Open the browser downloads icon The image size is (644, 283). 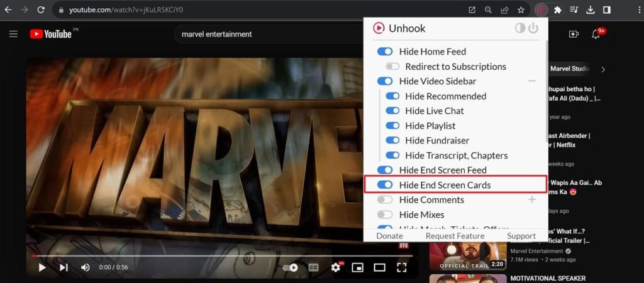(590, 10)
